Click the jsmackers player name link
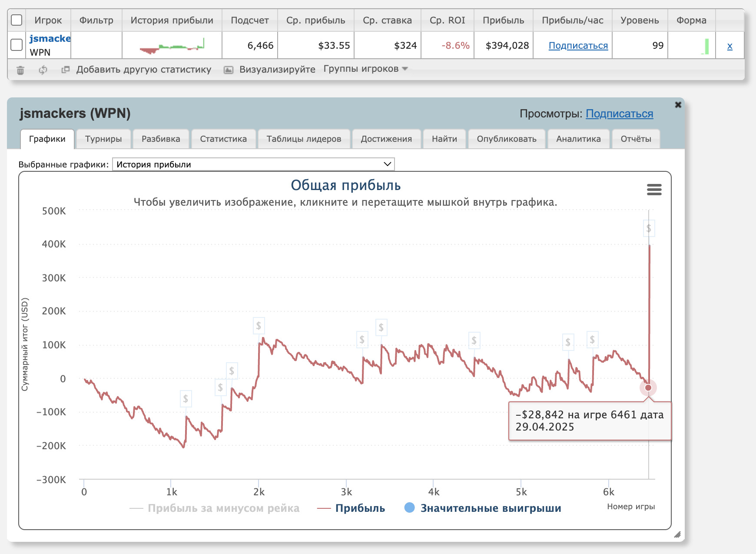The image size is (756, 554). tap(50, 39)
